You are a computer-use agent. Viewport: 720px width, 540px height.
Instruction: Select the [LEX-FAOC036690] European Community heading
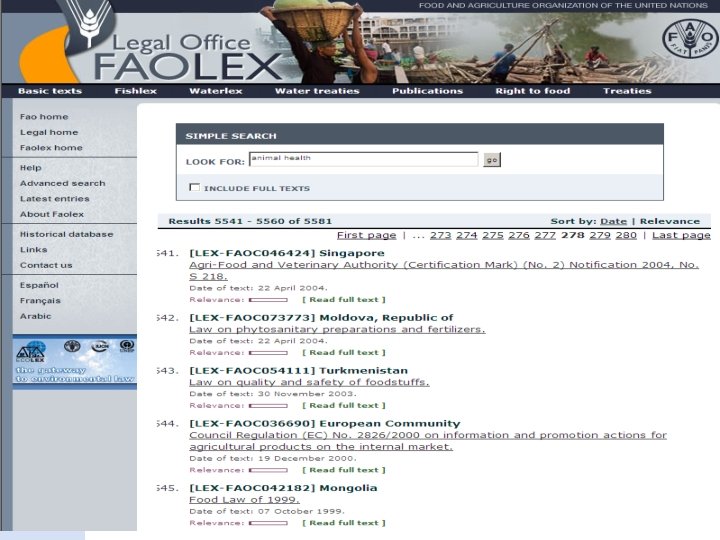tap(325, 423)
